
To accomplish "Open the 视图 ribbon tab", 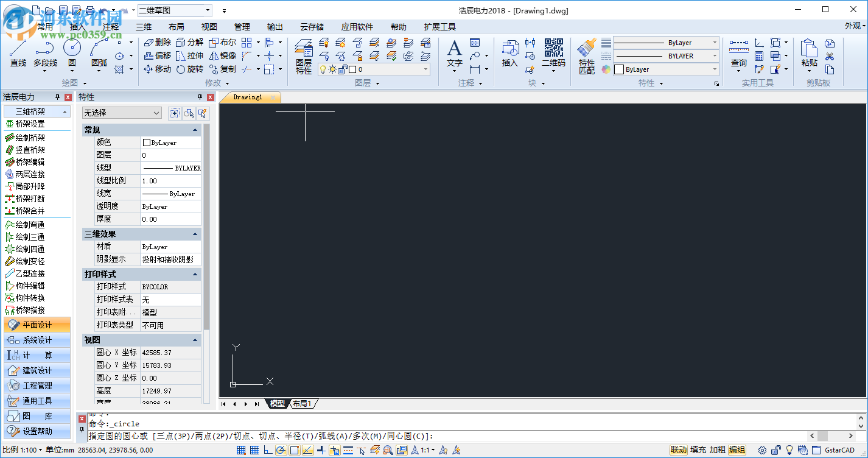I will tap(209, 27).
